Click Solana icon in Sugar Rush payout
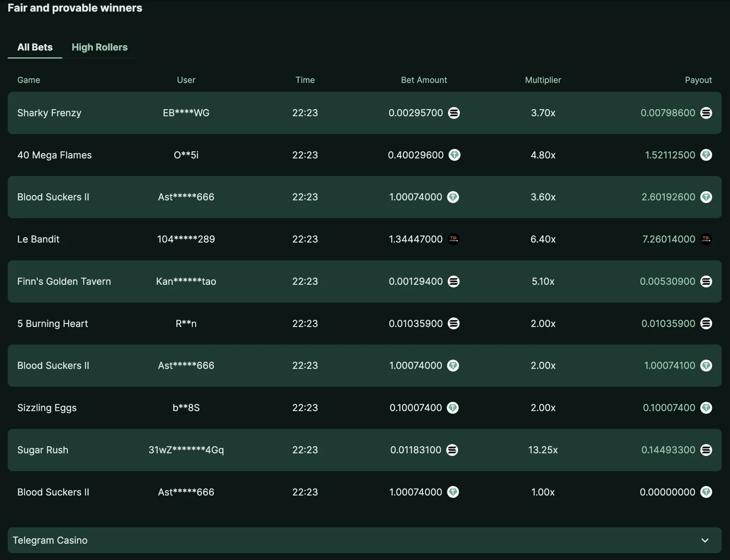 pos(706,450)
